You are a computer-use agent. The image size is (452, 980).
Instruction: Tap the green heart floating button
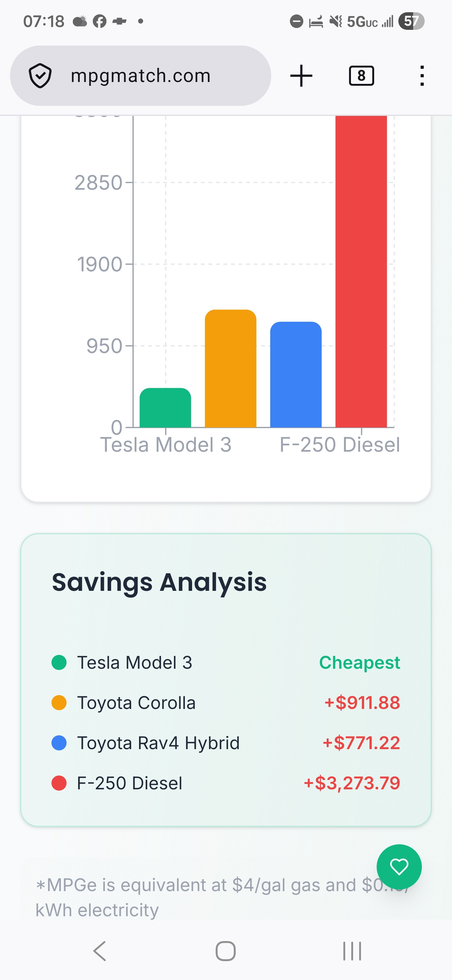pyautogui.click(x=399, y=867)
